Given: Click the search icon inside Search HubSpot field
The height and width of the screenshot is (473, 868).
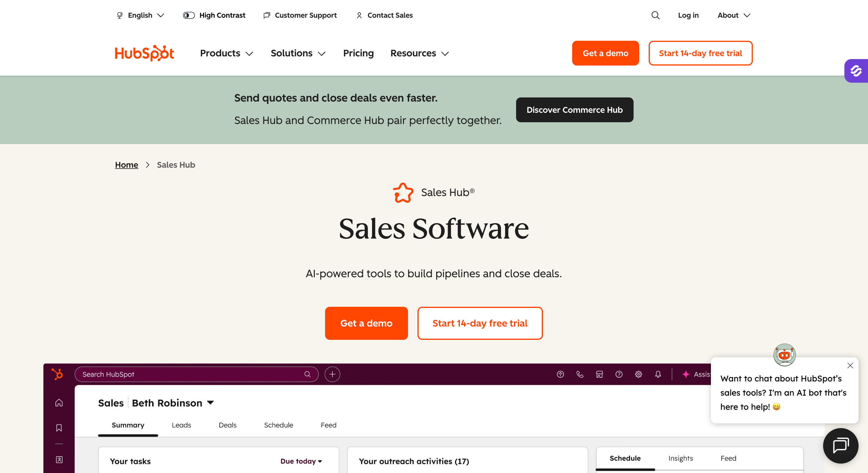Looking at the screenshot, I should pyautogui.click(x=307, y=374).
